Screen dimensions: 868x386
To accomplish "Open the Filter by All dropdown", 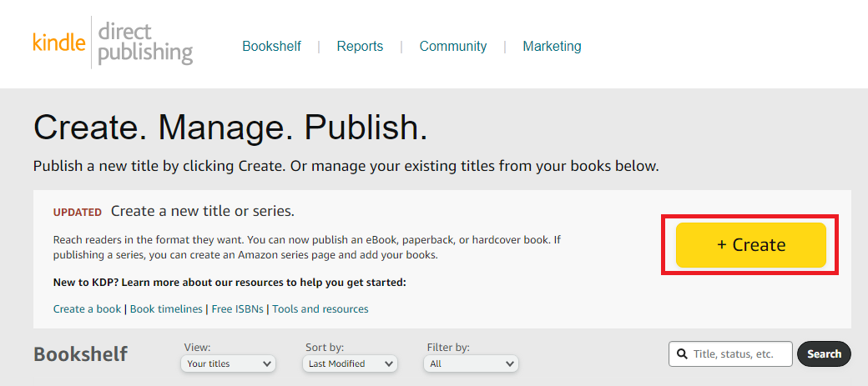I will click(471, 363).
